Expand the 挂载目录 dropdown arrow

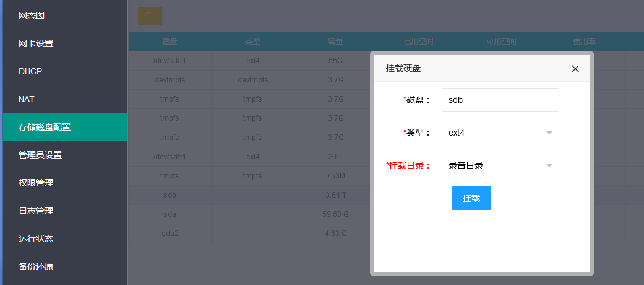point(549,165)
